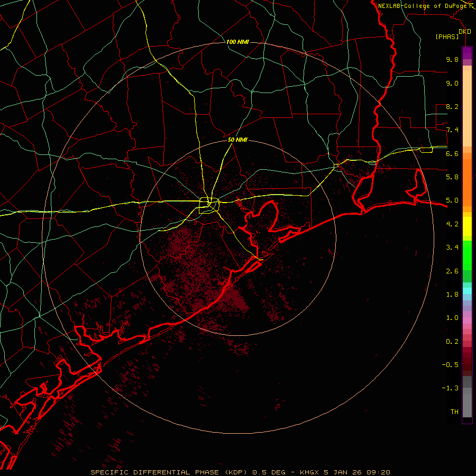Pick the orange segment of the color bar
476x476 pixels.
click(x=467, y=183)
